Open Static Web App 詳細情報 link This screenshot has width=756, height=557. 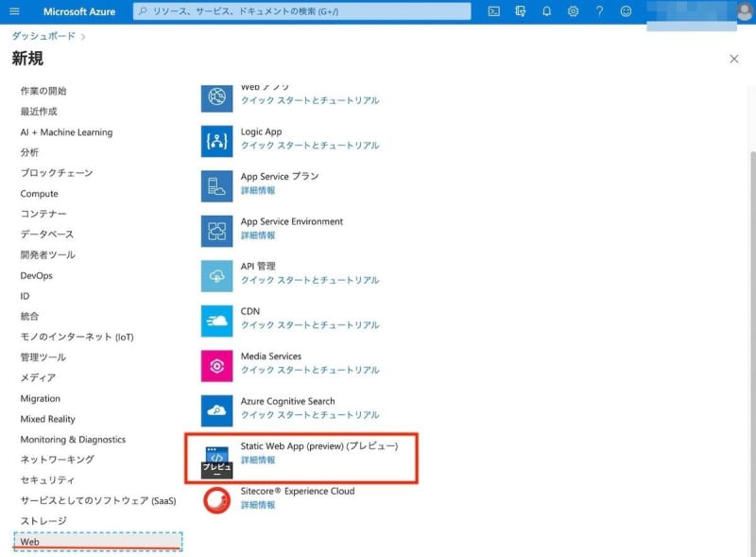258,460
